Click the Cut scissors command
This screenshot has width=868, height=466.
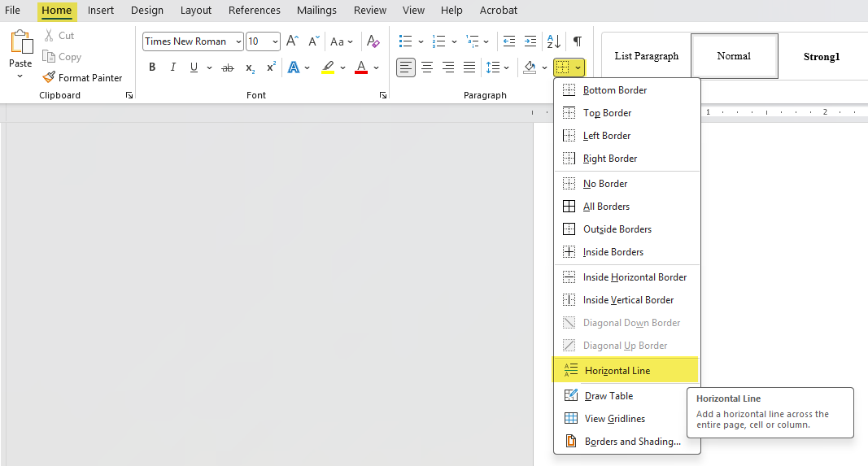coord(59,36)
